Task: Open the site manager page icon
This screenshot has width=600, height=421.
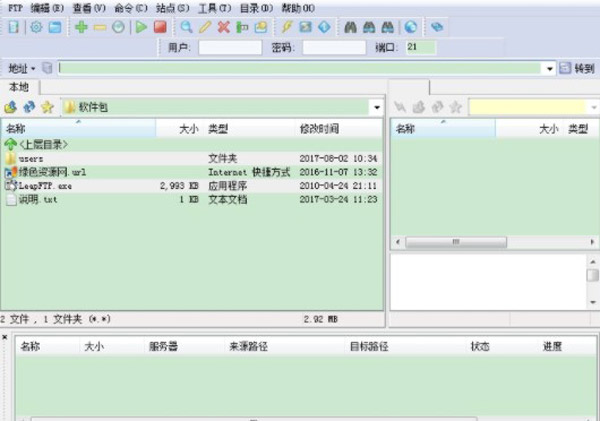Action: (14, 27)
